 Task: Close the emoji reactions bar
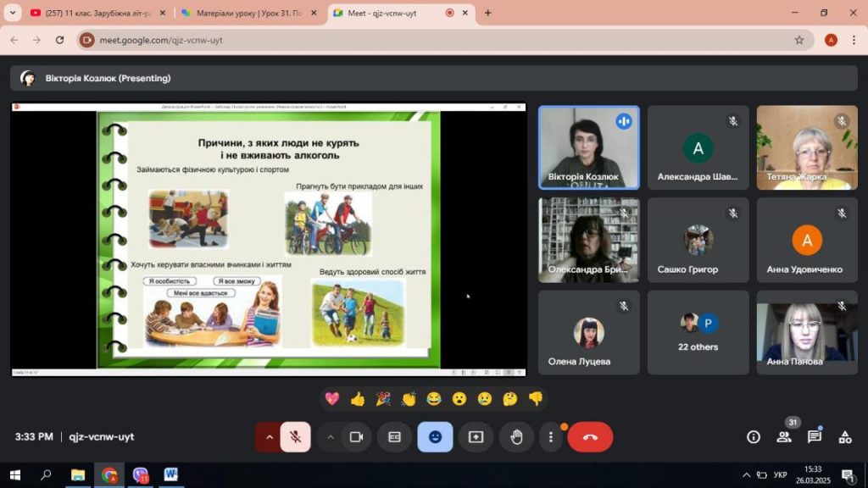[435, 437]
